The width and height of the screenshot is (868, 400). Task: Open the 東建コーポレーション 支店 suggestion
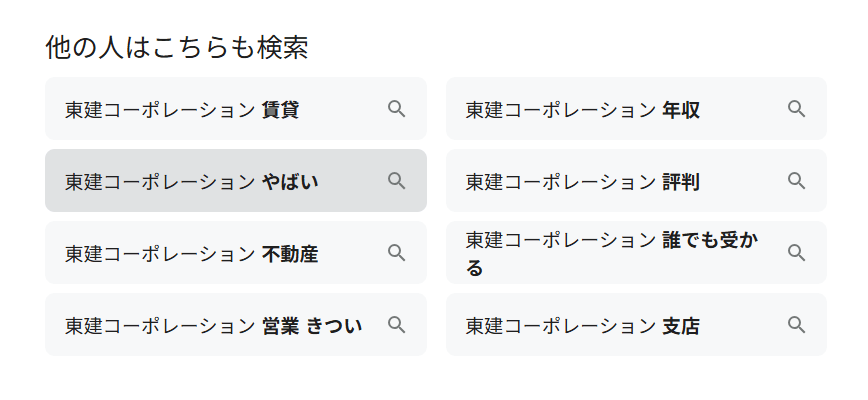click(x=582, y=325)
